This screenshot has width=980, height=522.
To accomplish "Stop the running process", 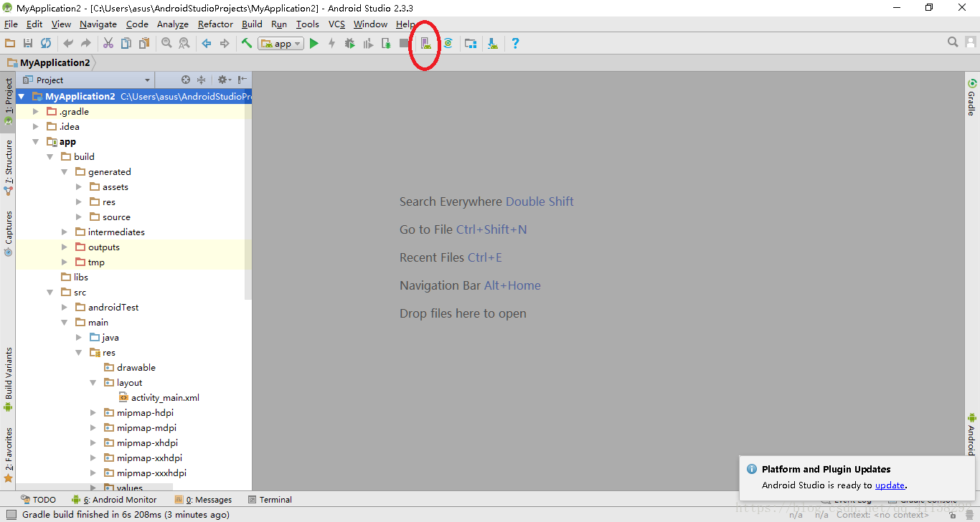I will click(405, 43).
